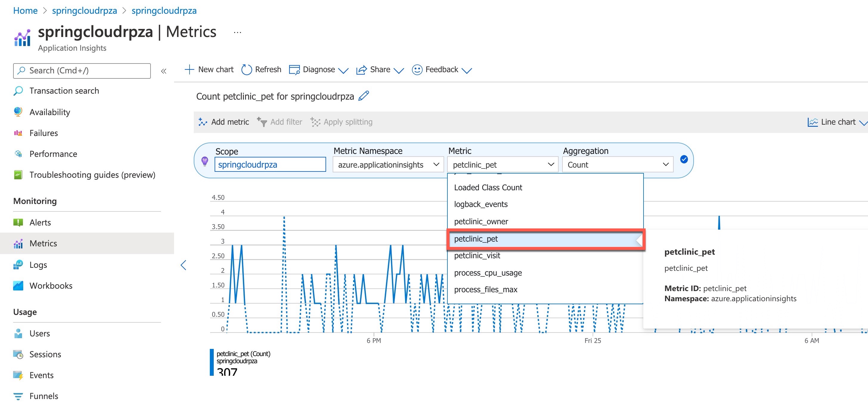Screen dimensions: 868x402
Task: Click the pencil icon to edit chart title
Action: point(364,96)
